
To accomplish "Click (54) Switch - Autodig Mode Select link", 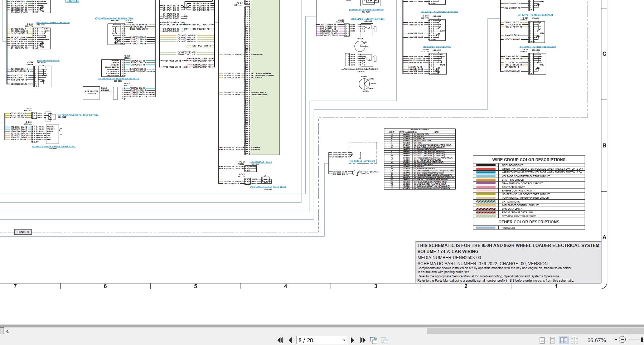I will coord(538,47).
